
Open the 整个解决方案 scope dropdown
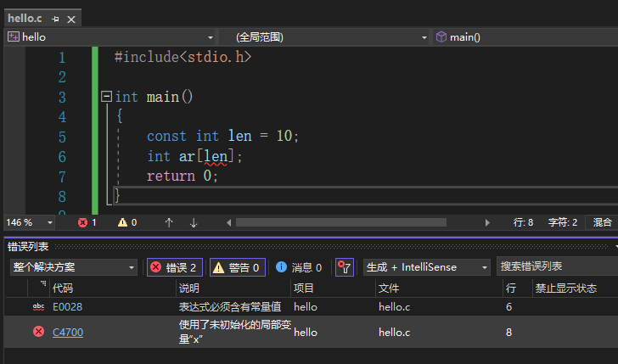pyautogui.click(x=74, y=267)
